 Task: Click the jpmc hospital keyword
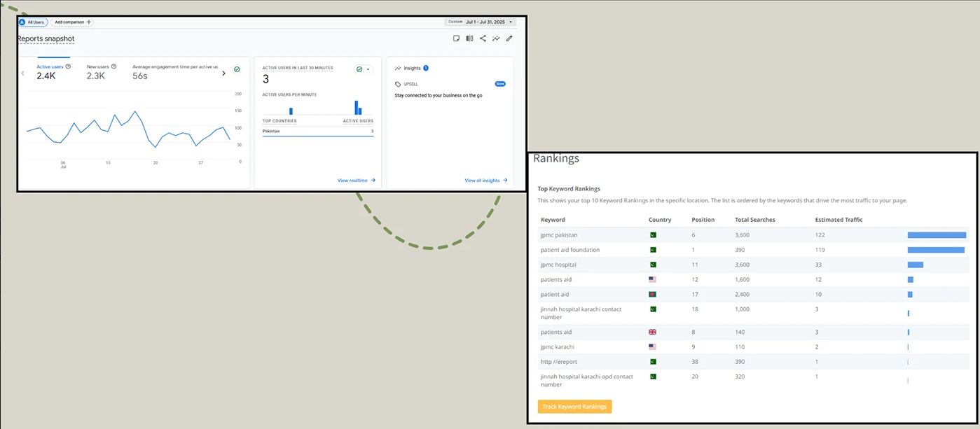click(x=558, y=265)
